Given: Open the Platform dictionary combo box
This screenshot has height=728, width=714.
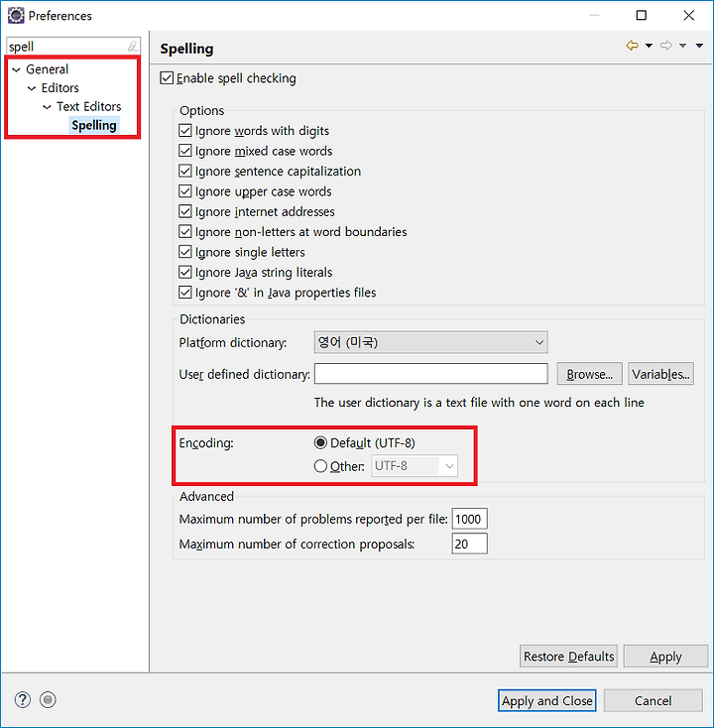Looking at the screenshot, I should point(430,342).
